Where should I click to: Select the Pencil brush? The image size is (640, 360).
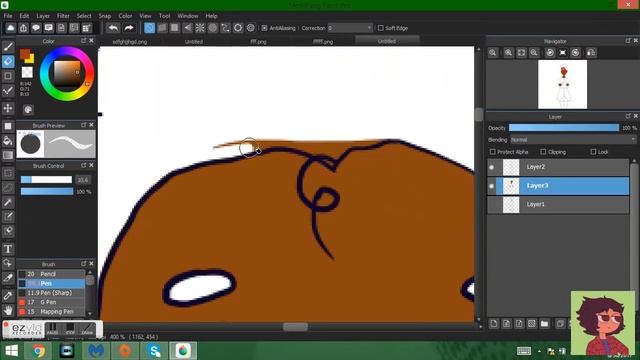[51, 274]
